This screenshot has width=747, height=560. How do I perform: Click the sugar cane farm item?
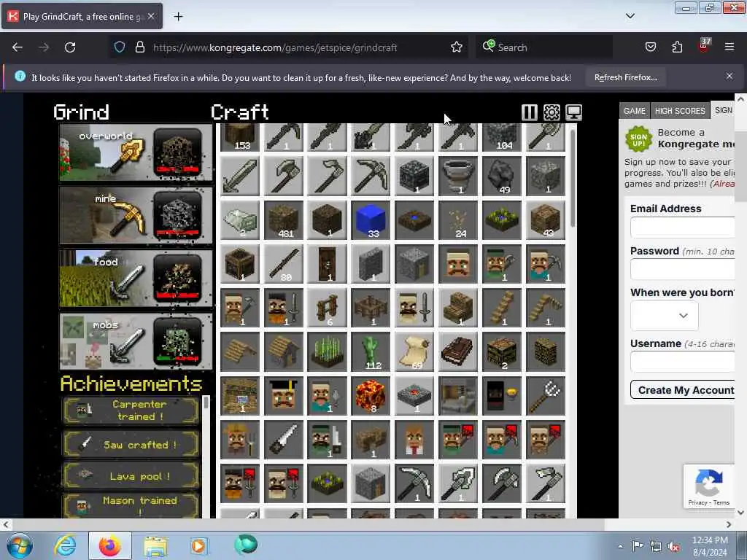(x=327, y=351)
